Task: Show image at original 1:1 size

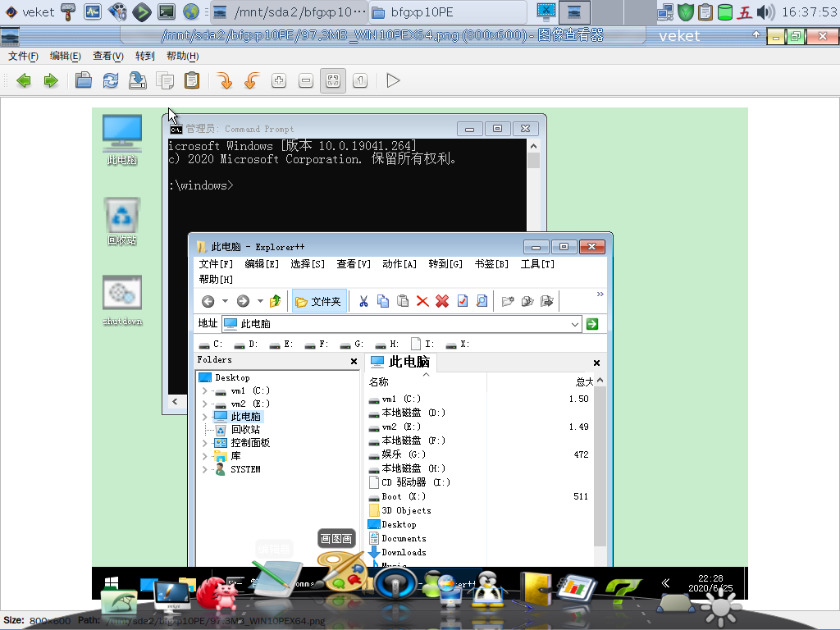Action: (360, 81)
